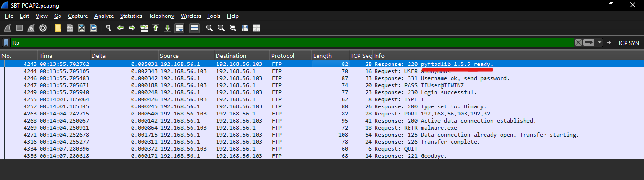Open the Wireless menu
644x180 pixels.
[191, 16]
